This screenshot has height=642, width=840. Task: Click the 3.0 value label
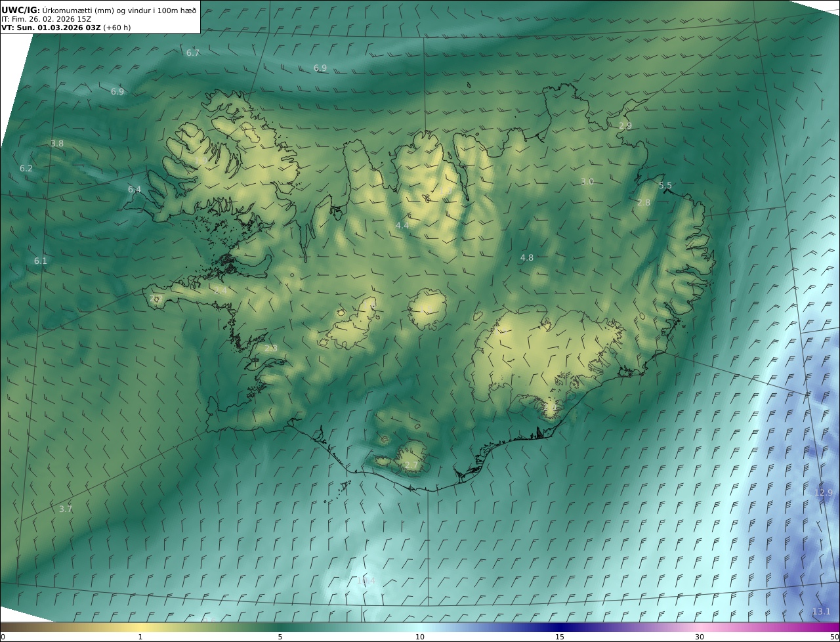click(587, 182)
